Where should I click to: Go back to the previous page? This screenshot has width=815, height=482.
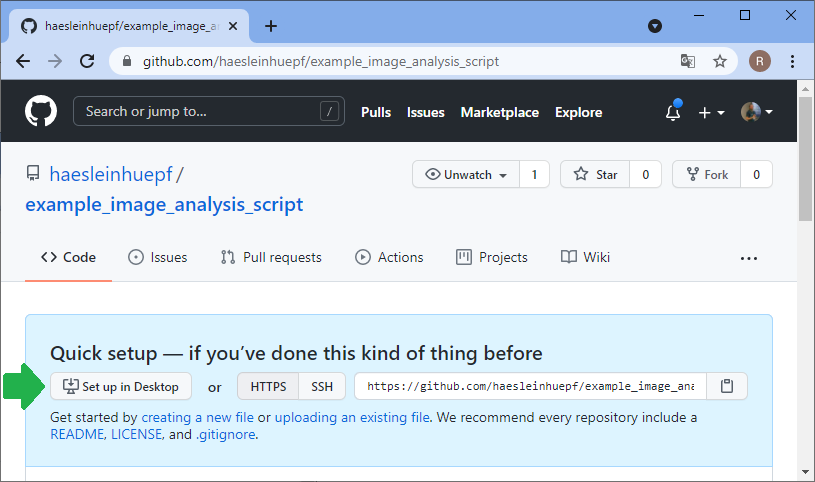click(x=23, y=61)
